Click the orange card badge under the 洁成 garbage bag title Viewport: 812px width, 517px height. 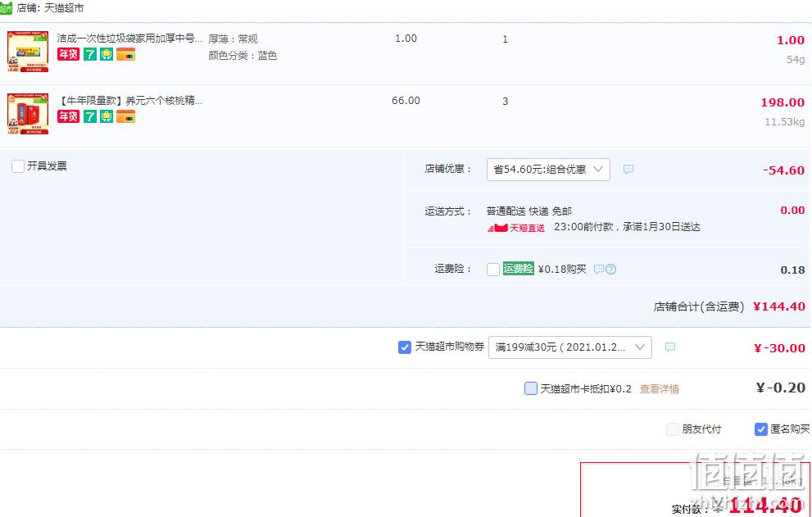[x=126, y=54]
